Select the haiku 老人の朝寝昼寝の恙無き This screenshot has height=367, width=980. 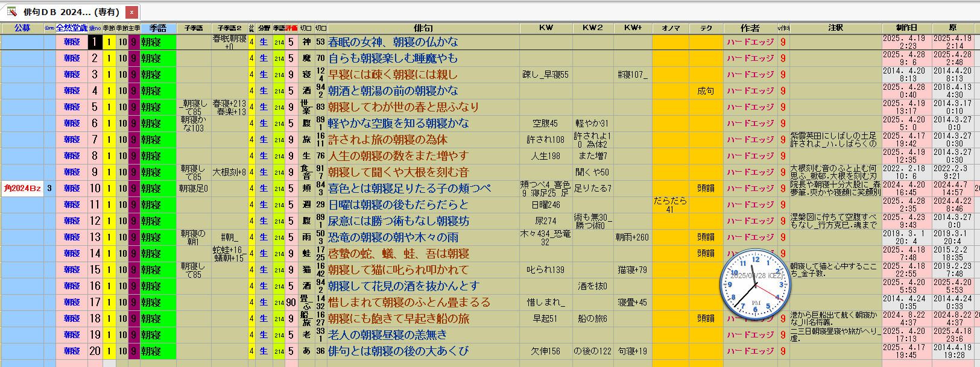coord(388,335)
